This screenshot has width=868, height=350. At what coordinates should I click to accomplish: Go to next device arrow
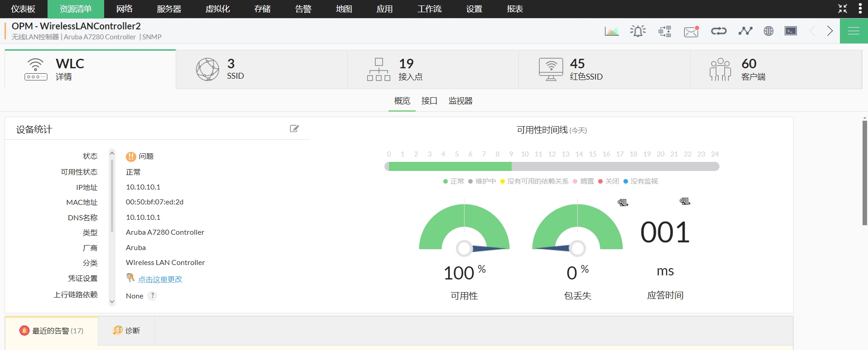pos(830,31)
